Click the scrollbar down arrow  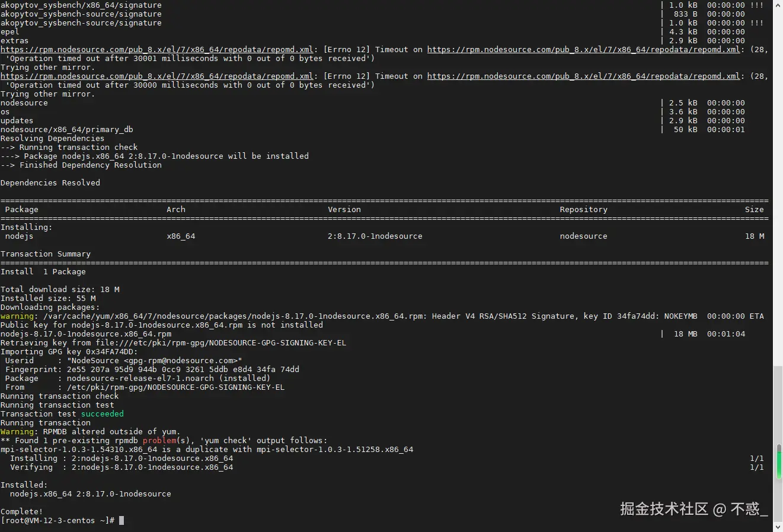pos(778,527)
